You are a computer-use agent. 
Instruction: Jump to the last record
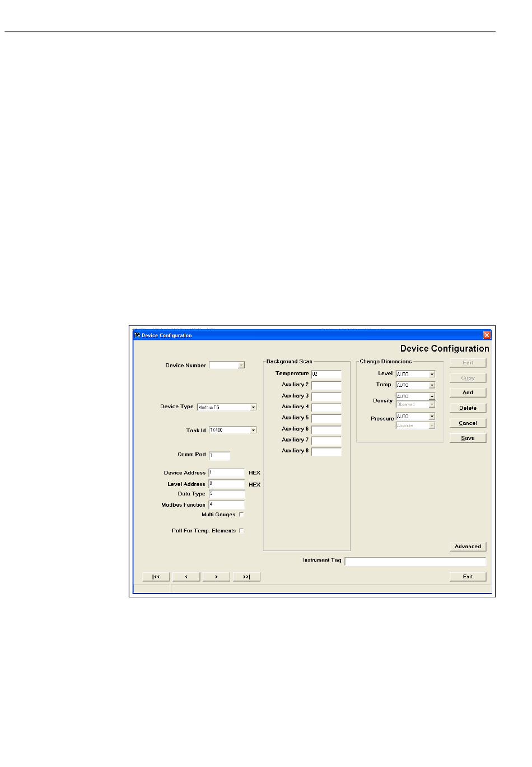coord(246,577)
